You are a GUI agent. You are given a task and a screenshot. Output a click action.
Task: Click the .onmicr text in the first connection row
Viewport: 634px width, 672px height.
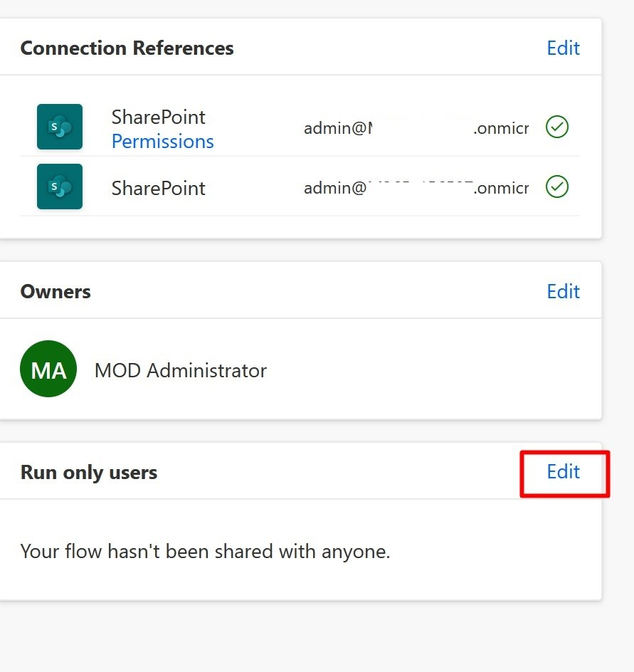pos(501,128)
